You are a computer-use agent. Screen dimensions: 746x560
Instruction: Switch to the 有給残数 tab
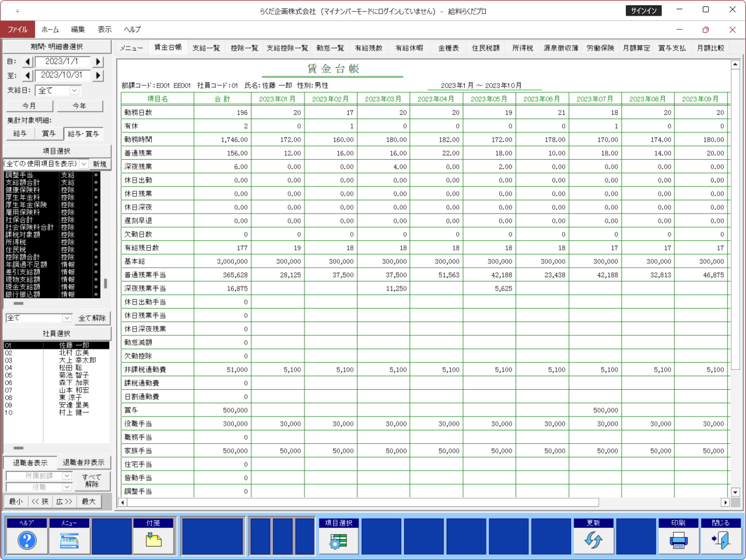[369, 48]
